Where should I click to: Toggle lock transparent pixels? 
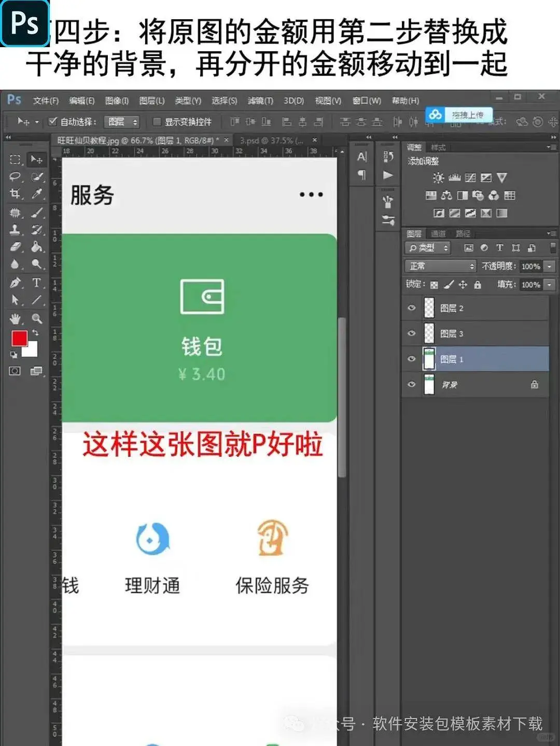pyautogui.click(x=435, y=285)
